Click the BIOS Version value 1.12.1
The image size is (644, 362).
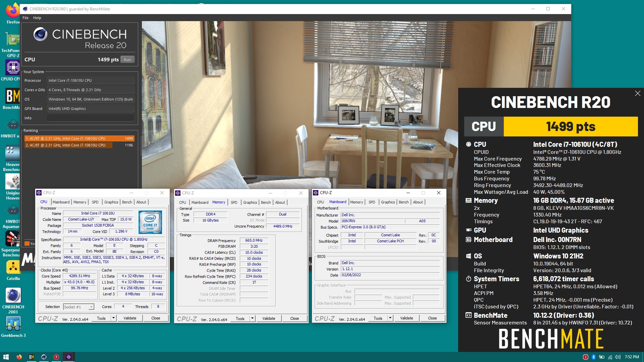tap(390, 269)
